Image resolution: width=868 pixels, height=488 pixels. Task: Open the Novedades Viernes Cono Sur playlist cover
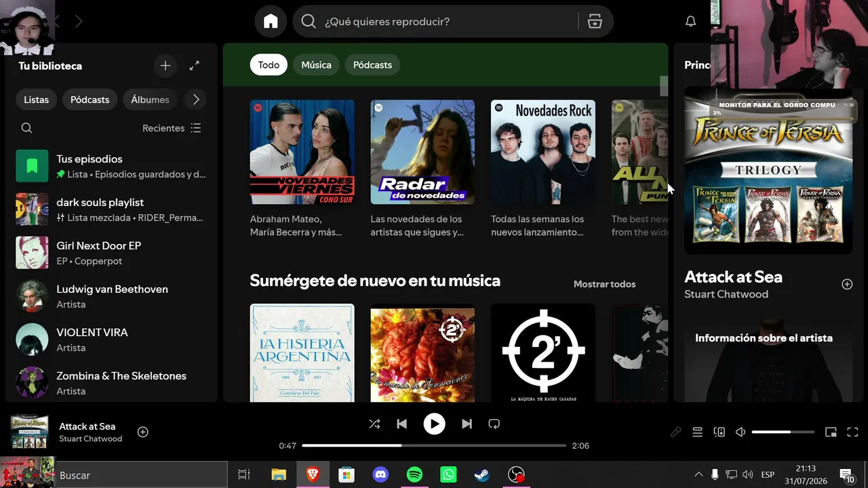[302, 152]
